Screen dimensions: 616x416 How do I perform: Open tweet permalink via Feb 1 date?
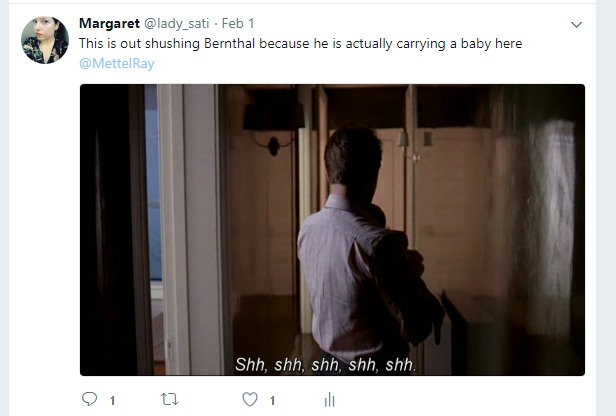(x=238, y=24)
